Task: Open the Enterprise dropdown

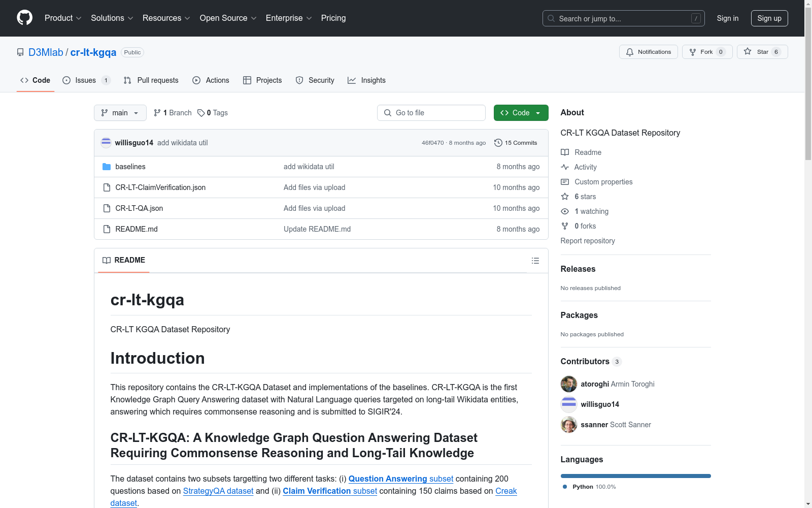Action: click(288, 18)
